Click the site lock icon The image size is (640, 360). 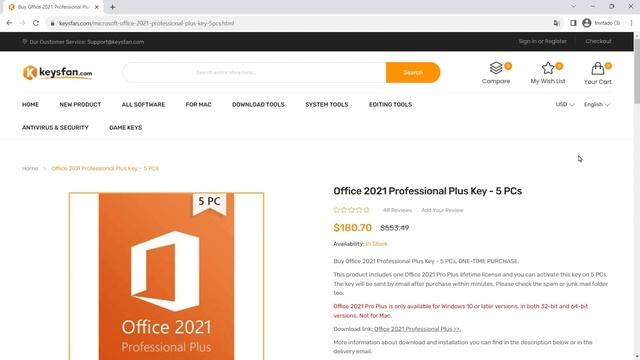pos(52,23)
